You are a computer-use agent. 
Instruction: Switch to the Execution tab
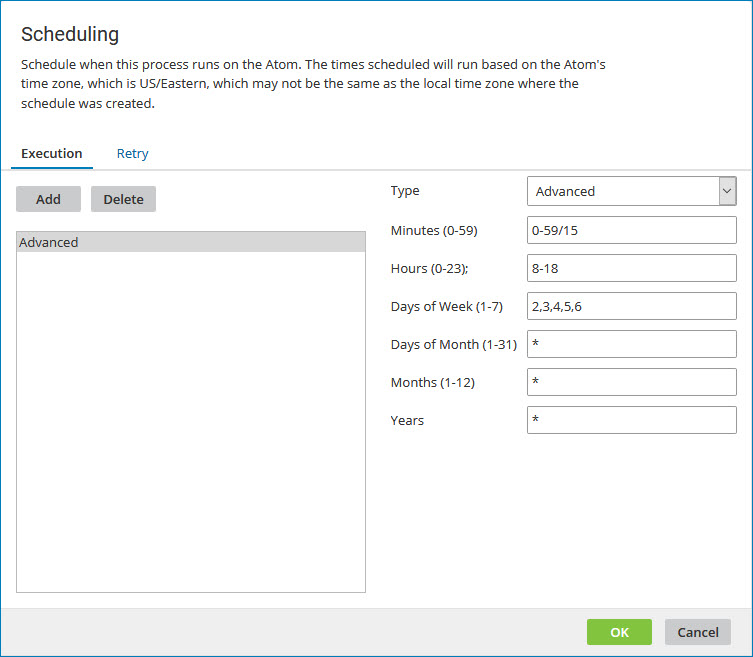click(52, 153)
